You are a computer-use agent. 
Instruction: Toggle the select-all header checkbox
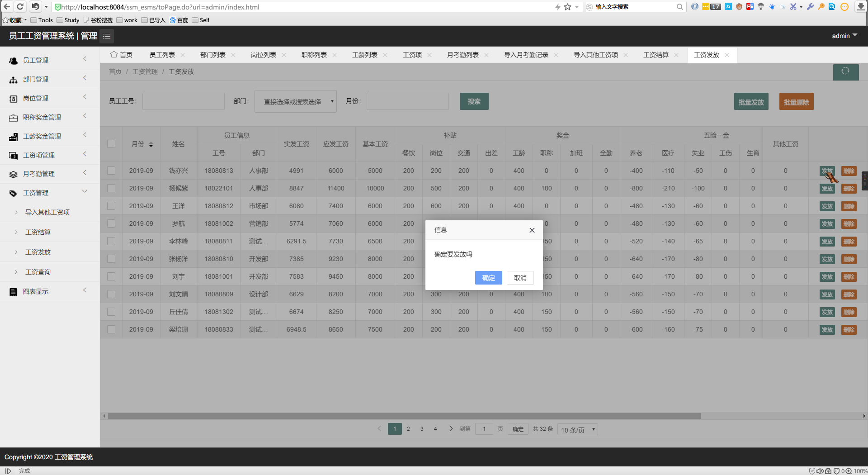(111, 144)
